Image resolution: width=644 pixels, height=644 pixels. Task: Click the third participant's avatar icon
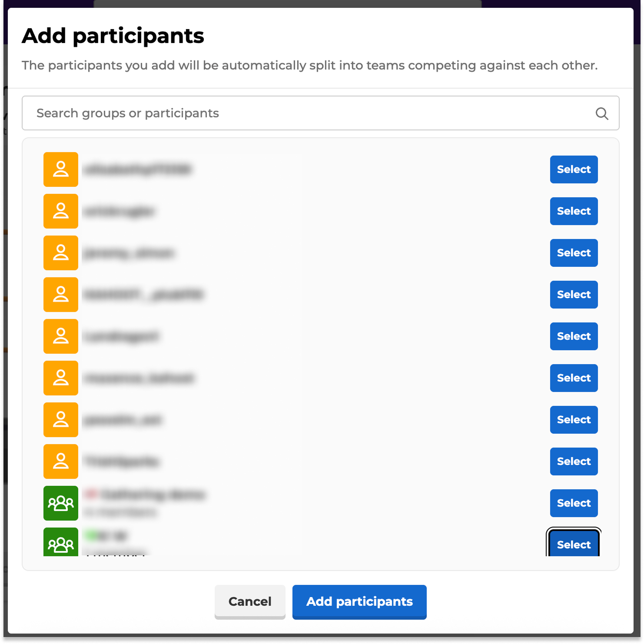point(60,253)
